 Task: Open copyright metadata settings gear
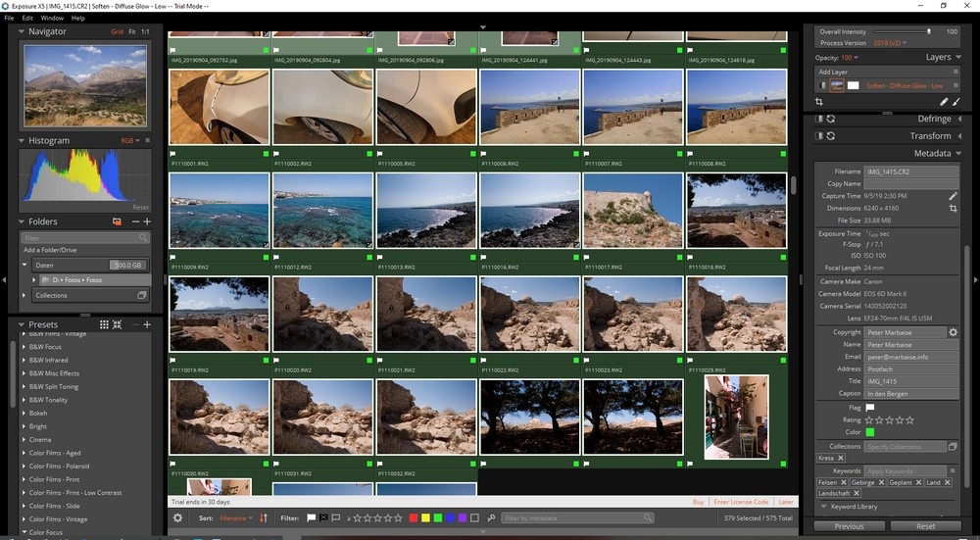tap(954, 332)
